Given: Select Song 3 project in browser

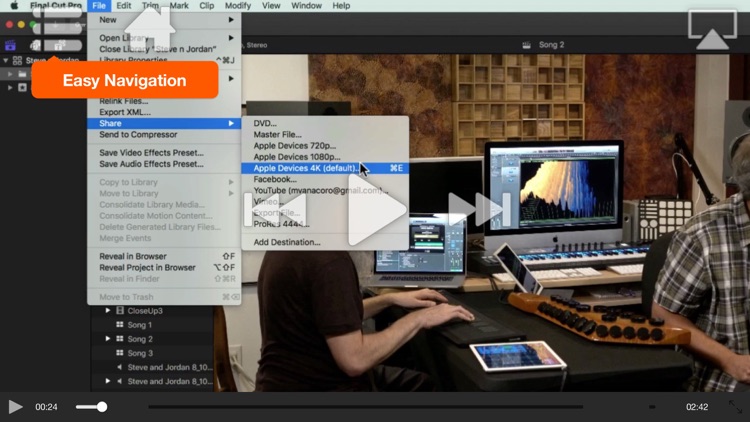Looking at the screenshot, I should click(140, 353).
